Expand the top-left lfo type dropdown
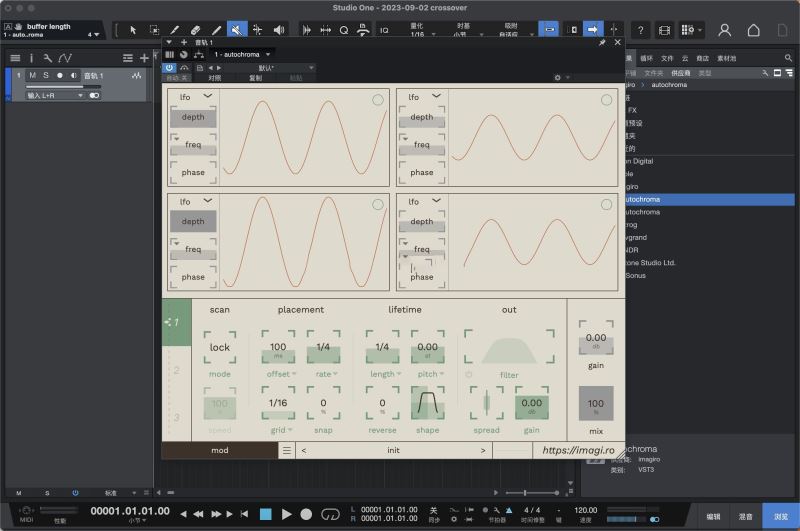Viewport: 800px width, 531px height. pos(208,96)
